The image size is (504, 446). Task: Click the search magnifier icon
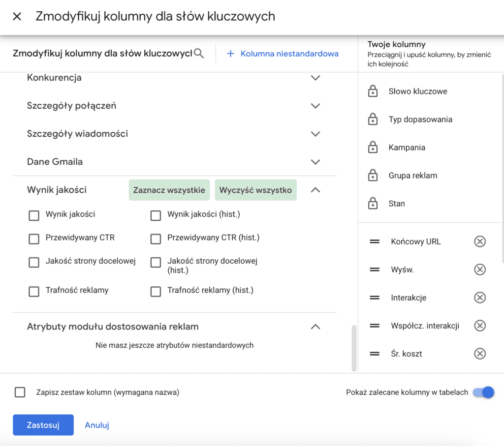point(199,54)
